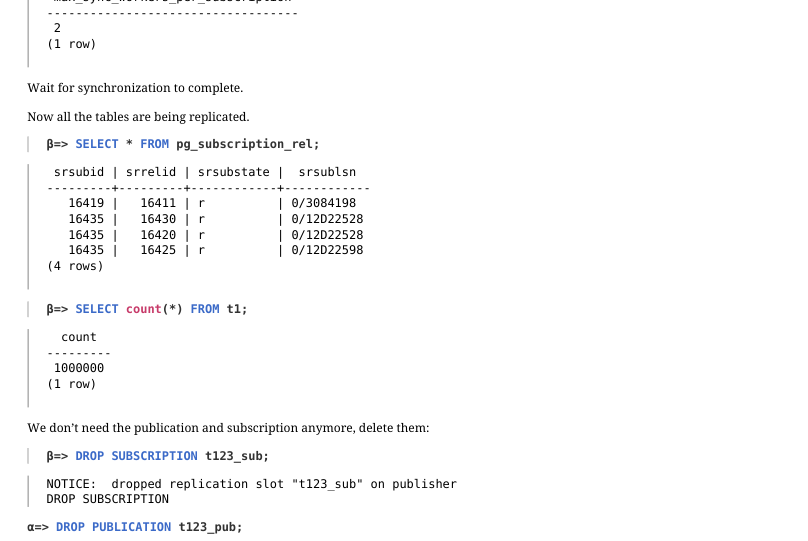The height and width of the screenshot is (541, 808).
Task: Click the srsubstate column header
Action: pos(233,172)
